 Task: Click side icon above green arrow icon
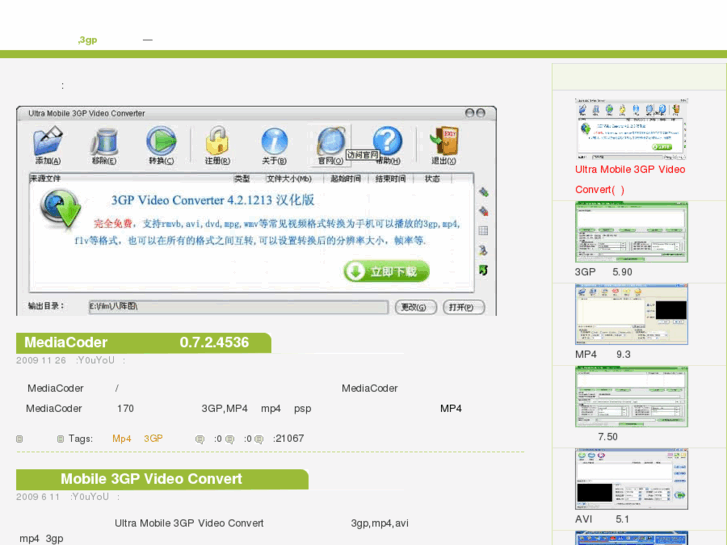(x=483, y=250)
